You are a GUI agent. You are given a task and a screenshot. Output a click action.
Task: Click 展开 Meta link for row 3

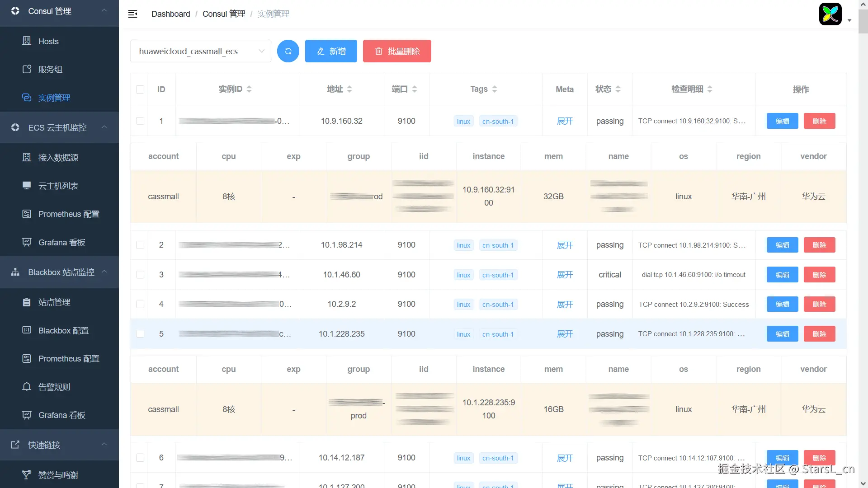[564, 275]
